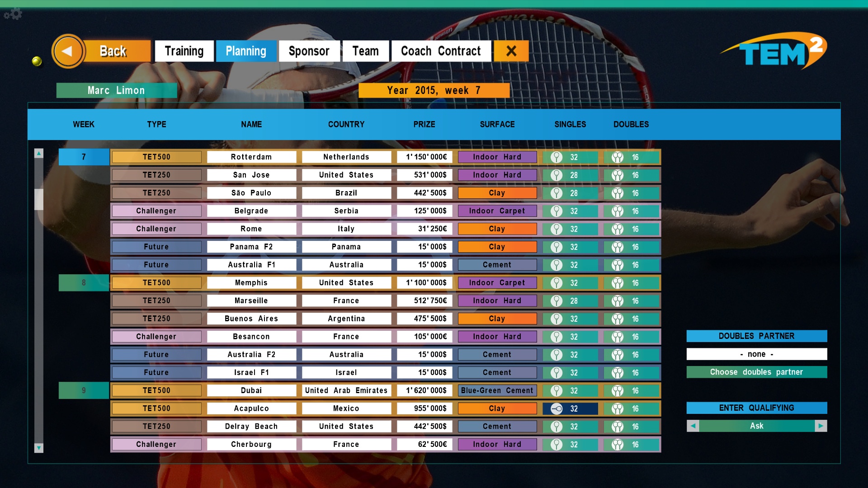This screenshot has height=488, width=868.
Task: Click the Ask dropdown for qualifying entry
Action: pos(756,425)
